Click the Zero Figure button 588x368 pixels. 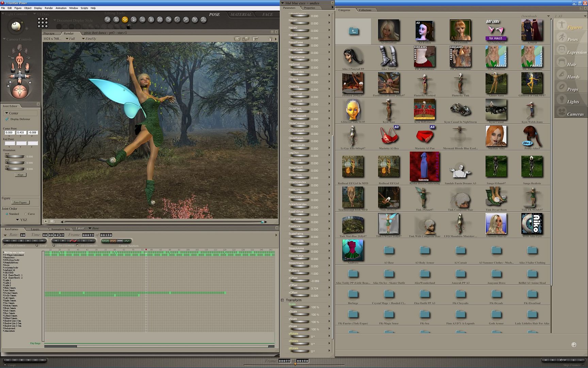tap(20, 202)
